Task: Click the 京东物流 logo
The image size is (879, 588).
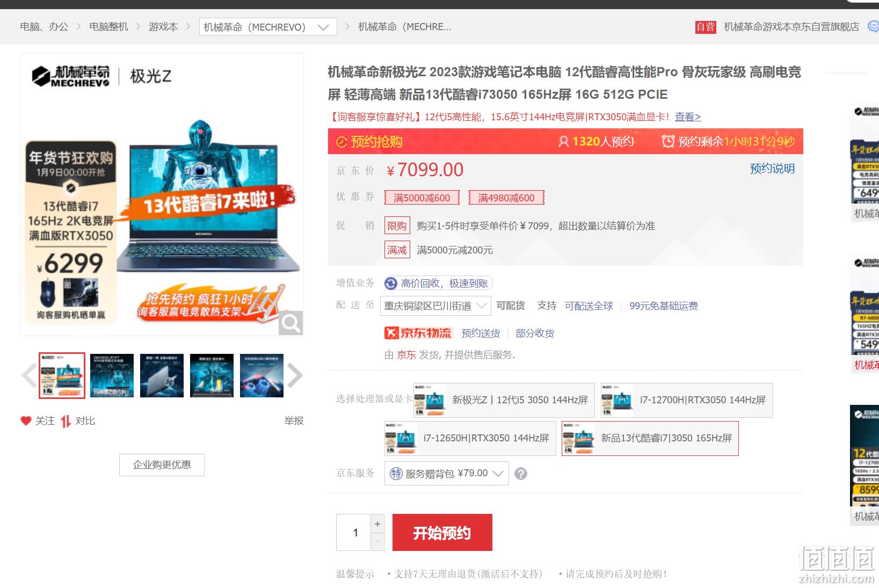Action: pos(419,333)
